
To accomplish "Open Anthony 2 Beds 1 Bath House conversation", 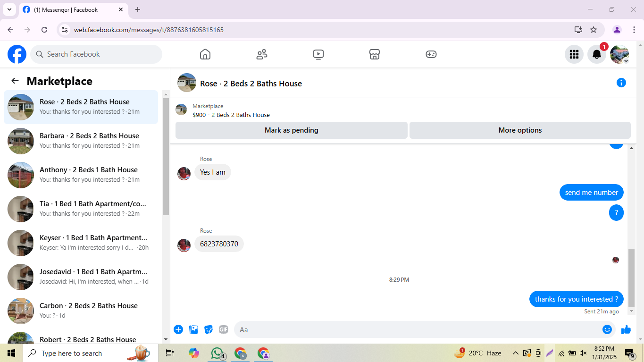I will [81, 175].
